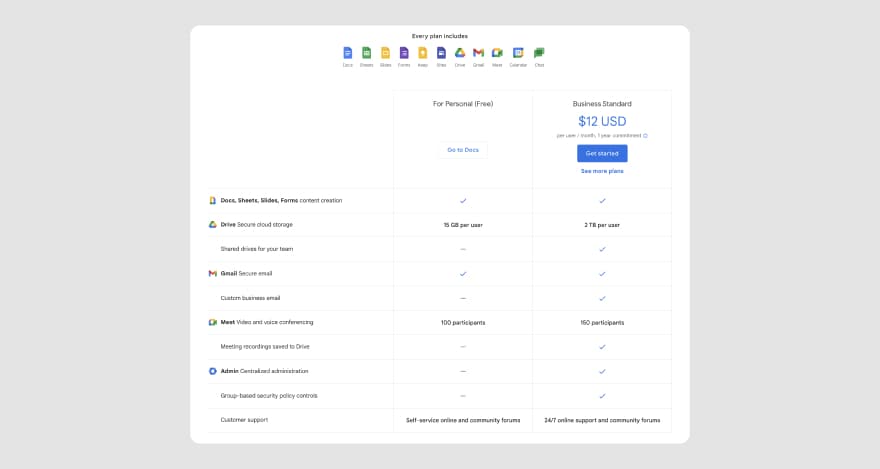Click Business Standard checkmark for Custom business email

pos(602,298)
